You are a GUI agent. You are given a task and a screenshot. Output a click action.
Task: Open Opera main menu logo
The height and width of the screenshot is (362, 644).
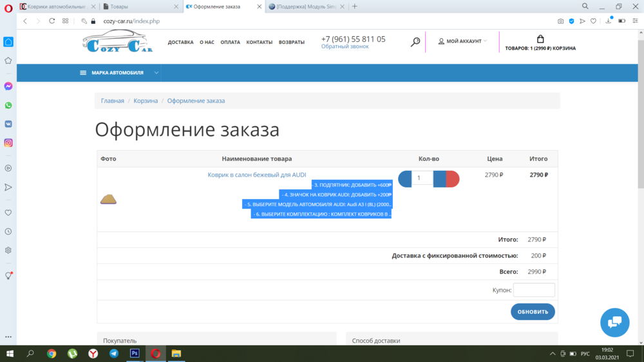8,8
